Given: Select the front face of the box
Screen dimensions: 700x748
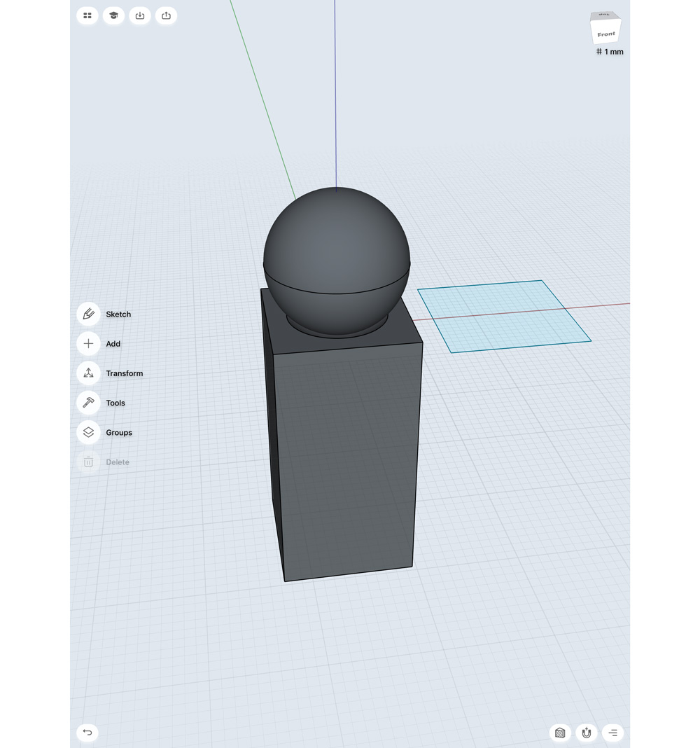Looking at the screenshot, I should click(x=347, y=460).
